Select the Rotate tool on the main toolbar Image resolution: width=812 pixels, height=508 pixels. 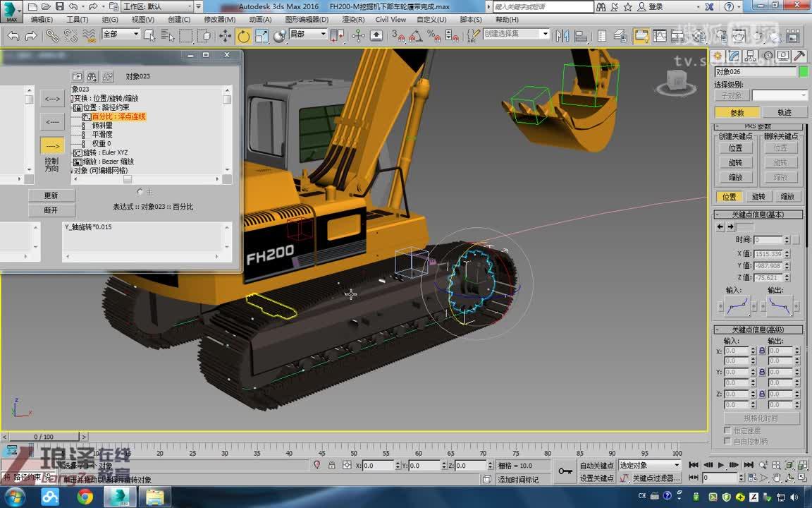tap(242, 36)
